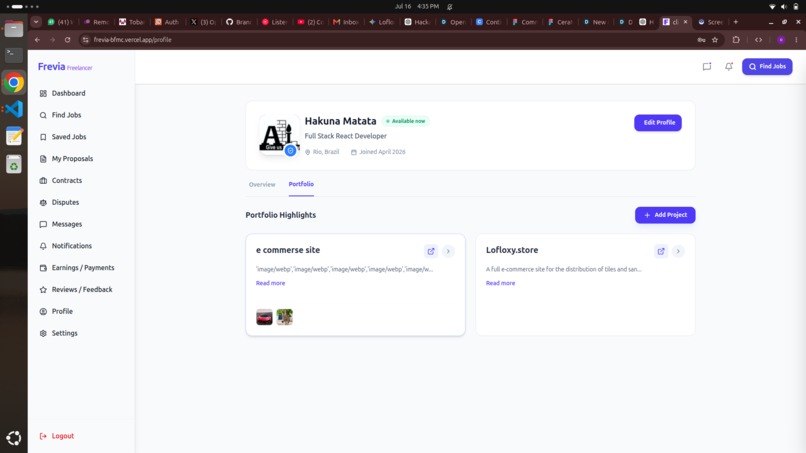806x453 pixels.
Task: Open the red car thumbnail
Action: click(264, 317)
